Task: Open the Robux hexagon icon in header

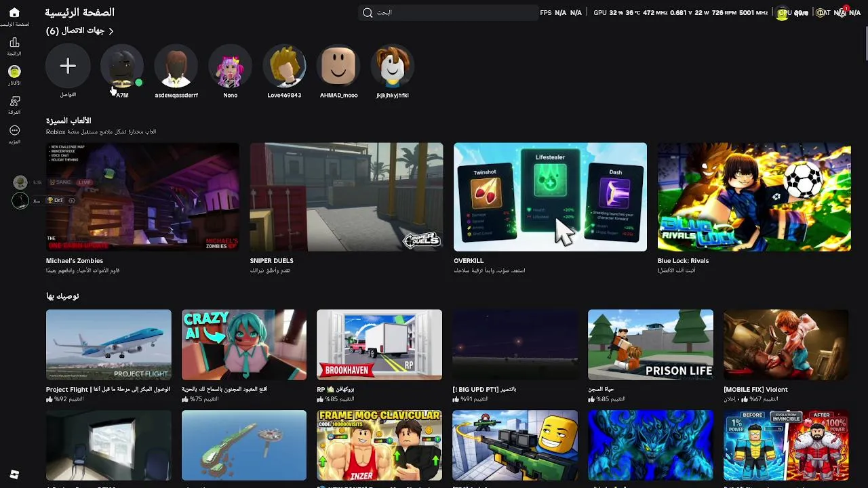Action: (x=821, y=12)
